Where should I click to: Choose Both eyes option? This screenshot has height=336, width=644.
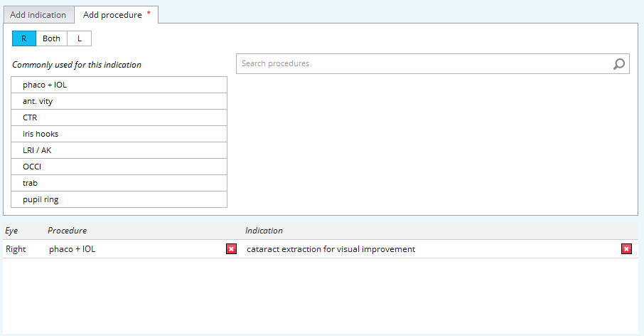click(51, 38)
